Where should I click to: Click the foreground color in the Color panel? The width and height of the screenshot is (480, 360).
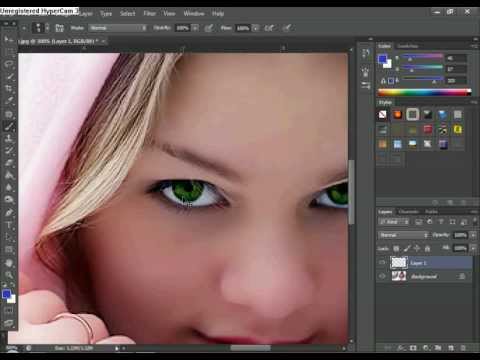(382, 59)
